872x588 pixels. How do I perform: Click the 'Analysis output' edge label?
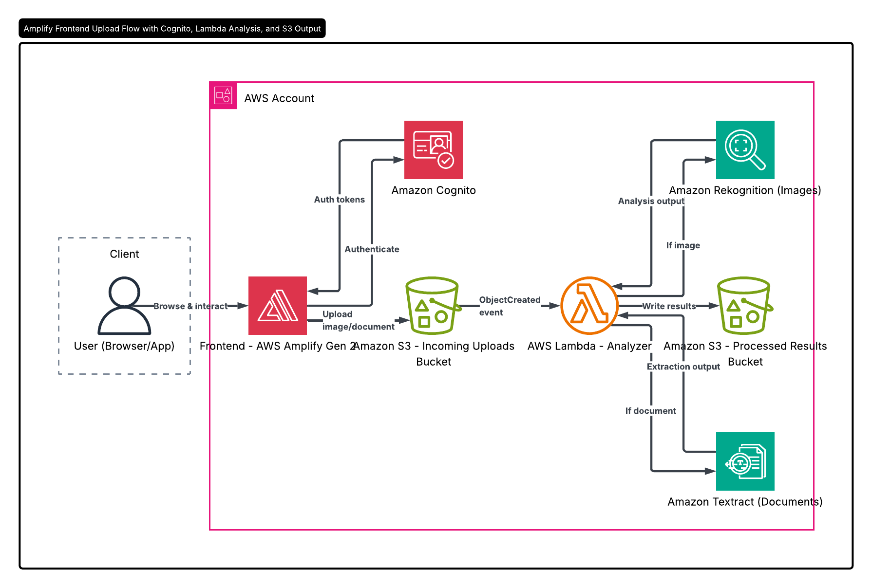coord(651,201)
